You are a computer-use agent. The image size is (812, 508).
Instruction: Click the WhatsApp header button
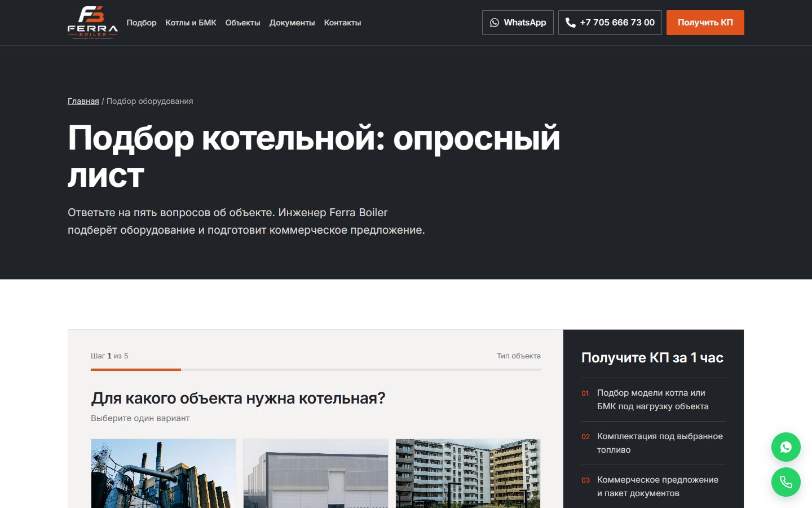518,23
